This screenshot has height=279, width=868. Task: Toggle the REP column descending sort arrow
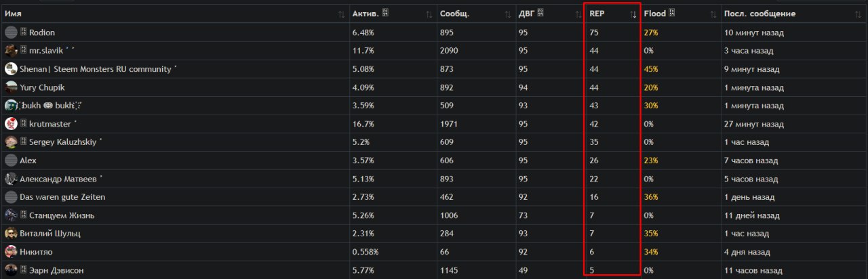point(633,14)
